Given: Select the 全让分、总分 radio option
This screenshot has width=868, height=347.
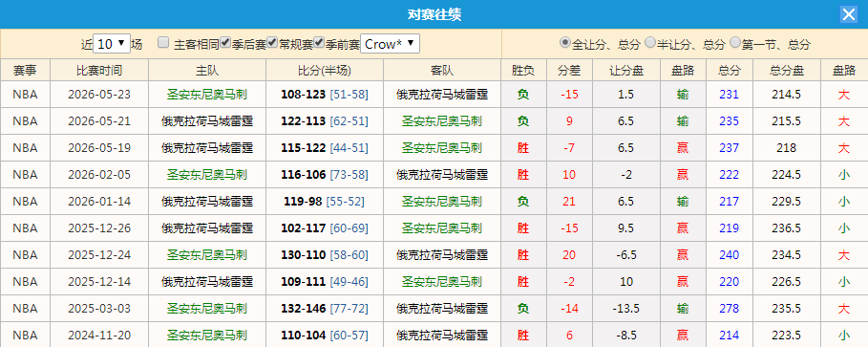Looking at the screenshot, I should (x=565, y=42).
